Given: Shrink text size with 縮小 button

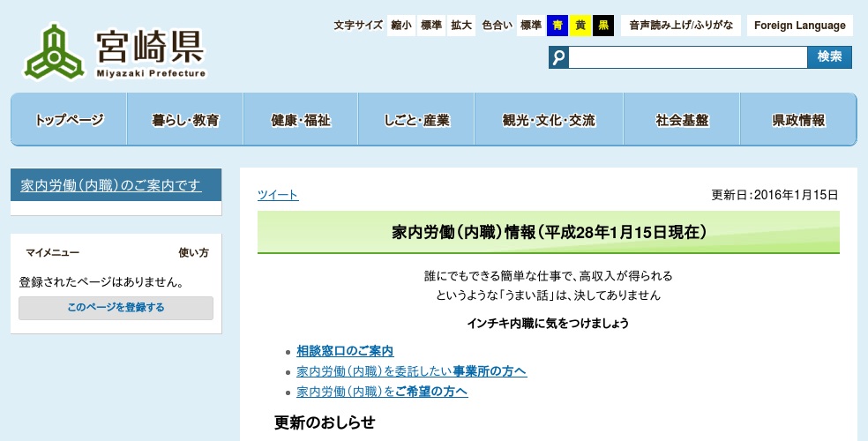Looking at the screenshot, I should click(x=402, y=26).
